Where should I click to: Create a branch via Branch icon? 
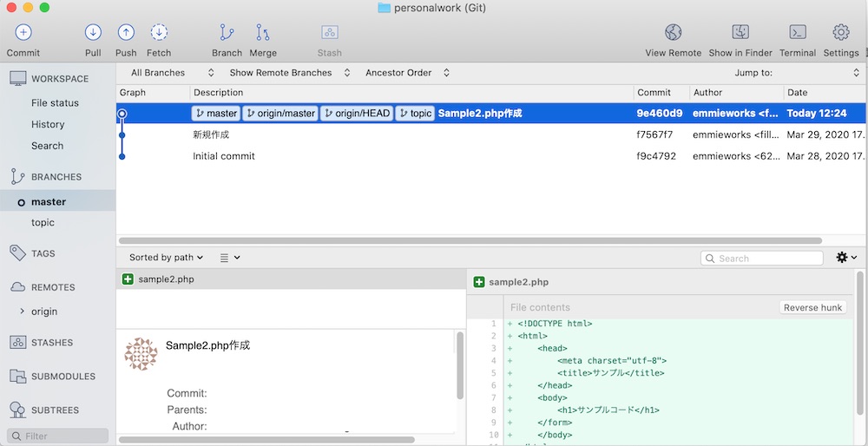[x=227, y=33]
